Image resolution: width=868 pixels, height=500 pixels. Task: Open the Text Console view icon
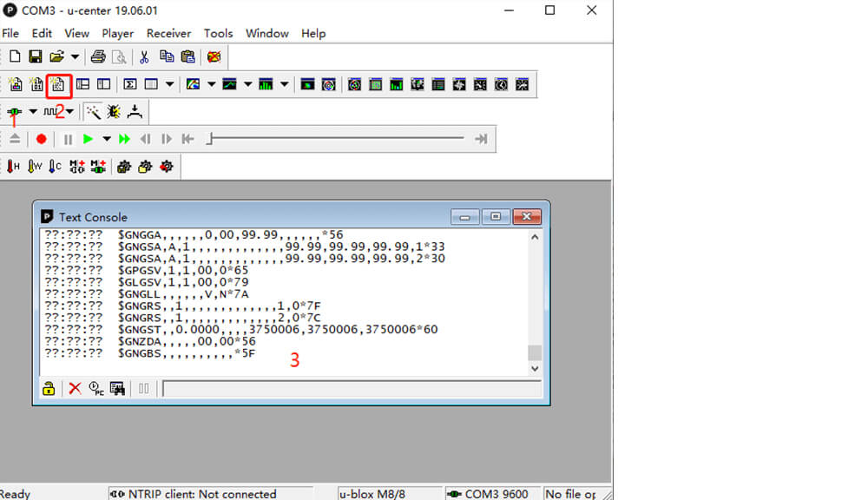[x=58, y=85]
